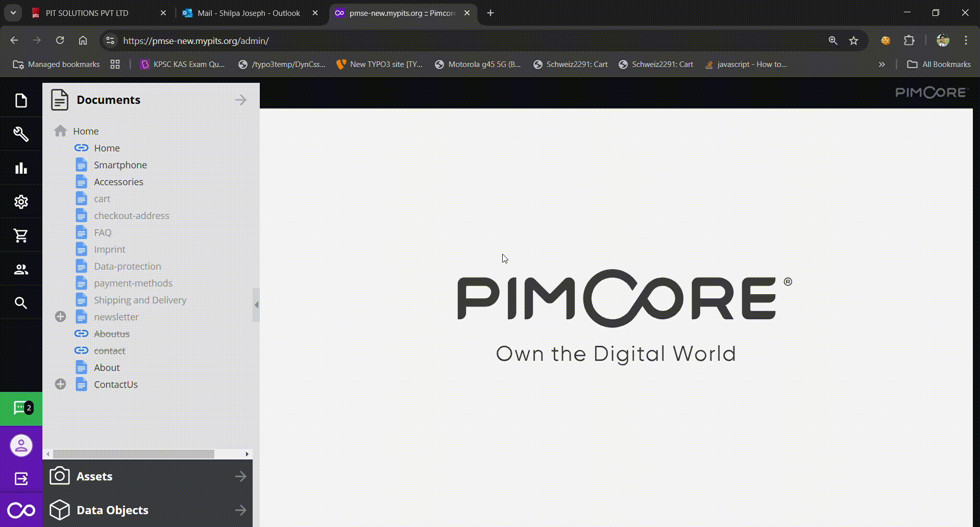Click the Pimcore infinity logo icon
980x527 pixels.
21,510
